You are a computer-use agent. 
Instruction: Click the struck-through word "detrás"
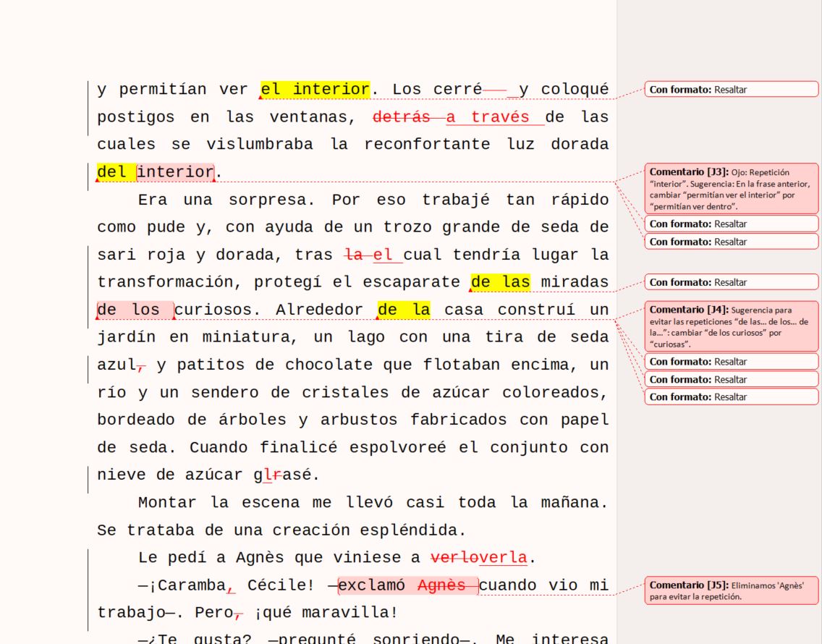point(400,117)
